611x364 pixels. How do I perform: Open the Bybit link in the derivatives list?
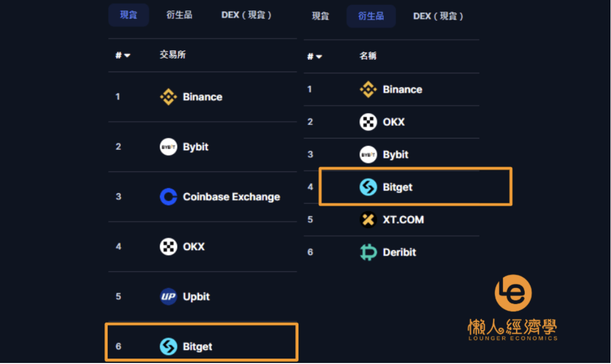[x=395, y=155]
